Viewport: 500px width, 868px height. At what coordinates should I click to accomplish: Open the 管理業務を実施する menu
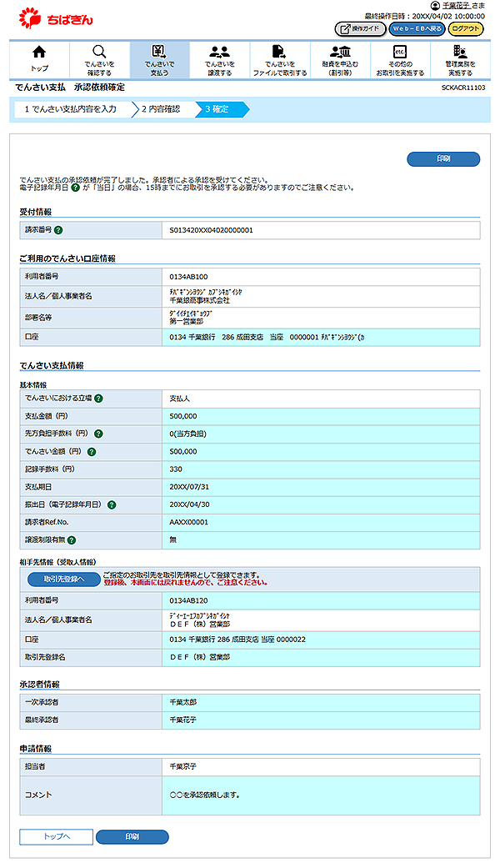(x=459, y=60)
